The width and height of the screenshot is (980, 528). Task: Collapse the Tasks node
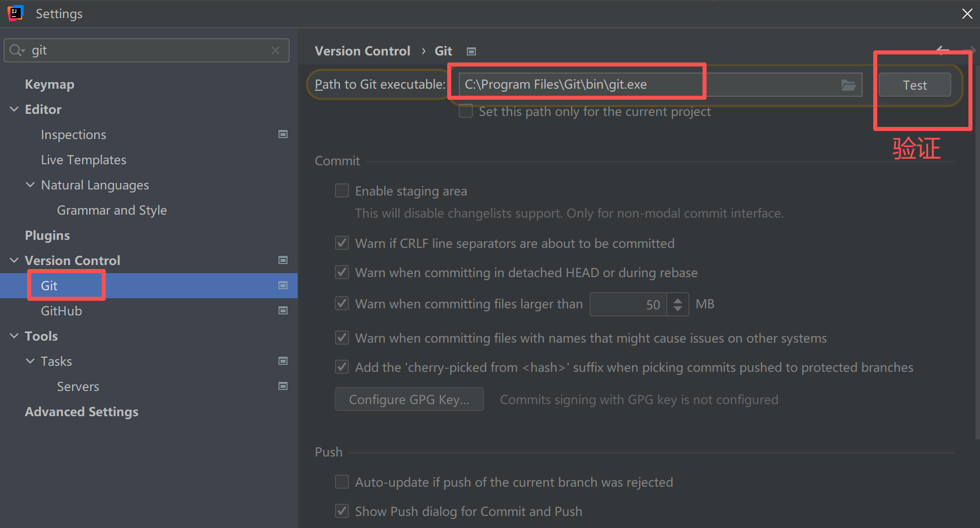[x=30, y=361]
